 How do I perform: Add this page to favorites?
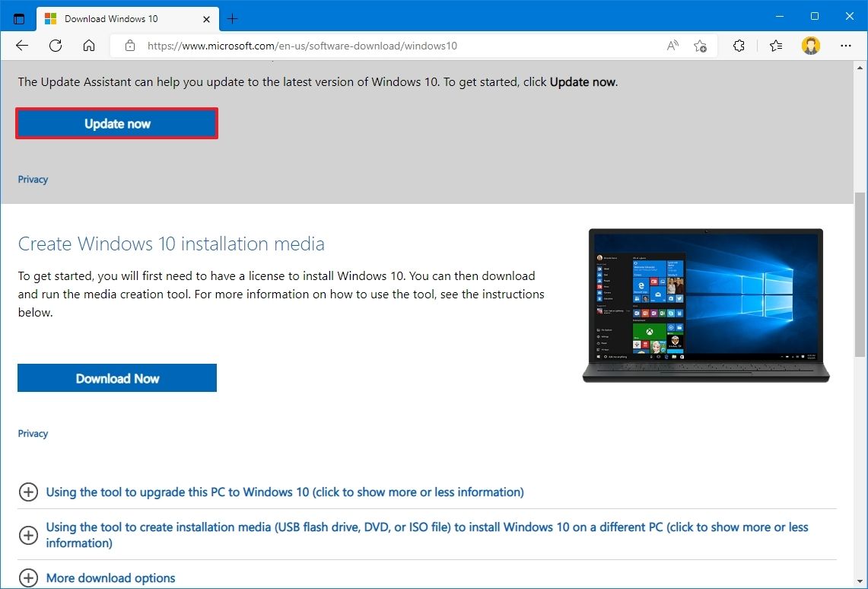[x=700, y=46]
